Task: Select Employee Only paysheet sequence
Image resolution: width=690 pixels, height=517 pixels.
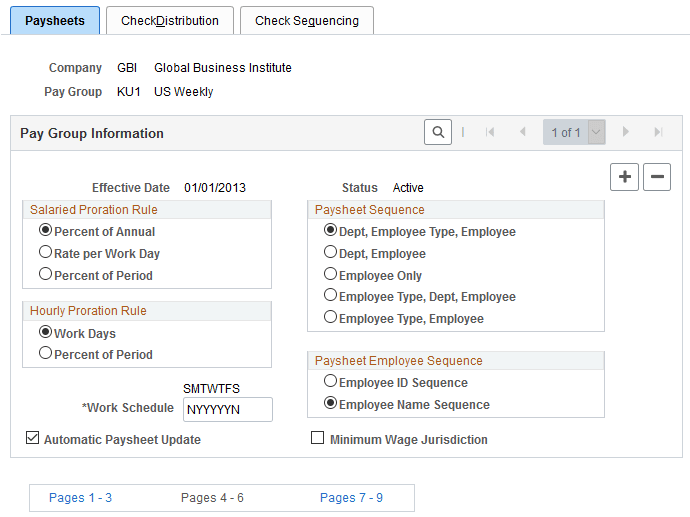Action: (x=330, y=275)
